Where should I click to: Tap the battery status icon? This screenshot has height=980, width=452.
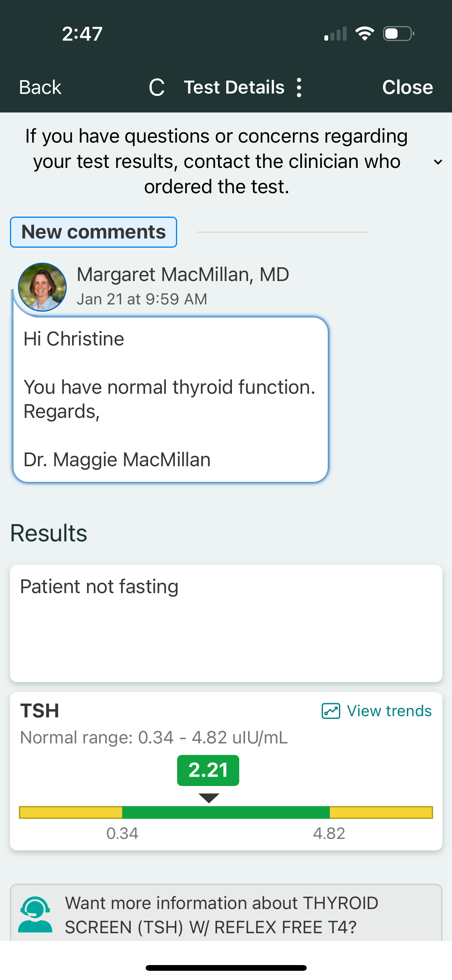[398, 34]
